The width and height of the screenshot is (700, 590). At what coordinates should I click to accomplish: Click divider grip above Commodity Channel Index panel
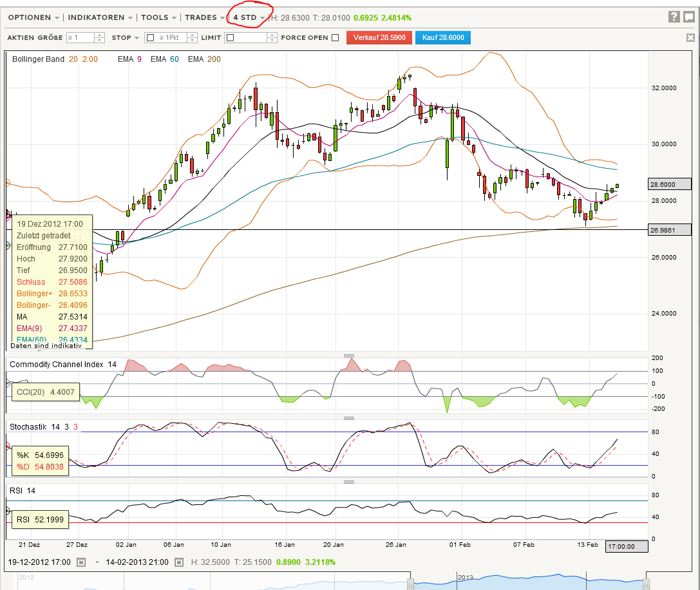point(348,356)
